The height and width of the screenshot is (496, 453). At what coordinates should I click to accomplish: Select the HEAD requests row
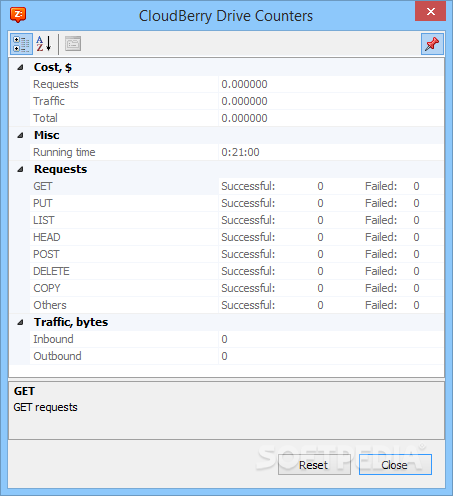(x=237, y=237)
